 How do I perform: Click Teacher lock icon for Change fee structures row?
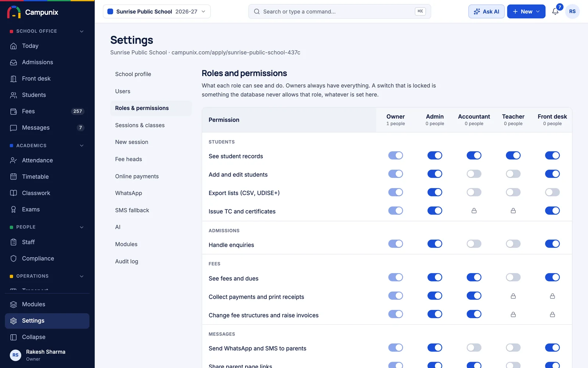(x=513, y=314)
